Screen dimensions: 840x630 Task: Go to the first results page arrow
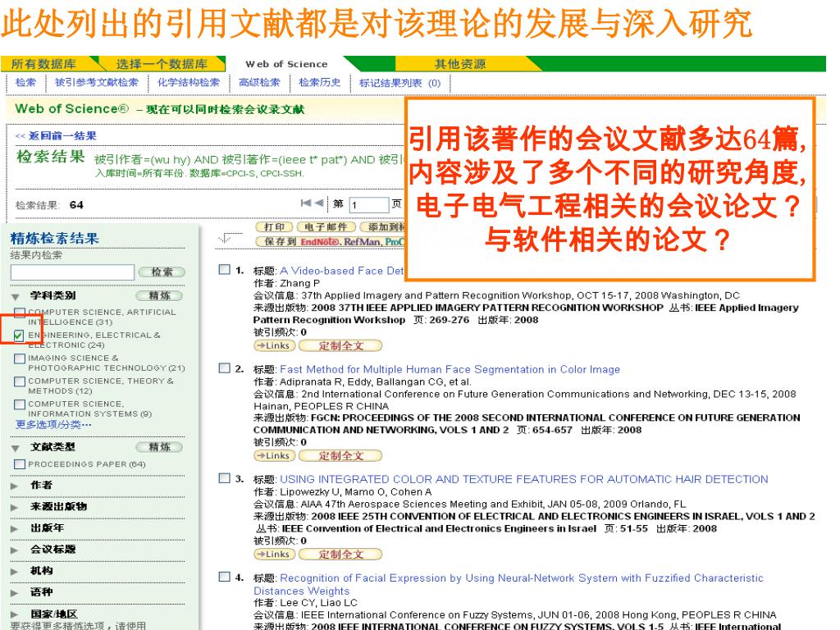305,203
